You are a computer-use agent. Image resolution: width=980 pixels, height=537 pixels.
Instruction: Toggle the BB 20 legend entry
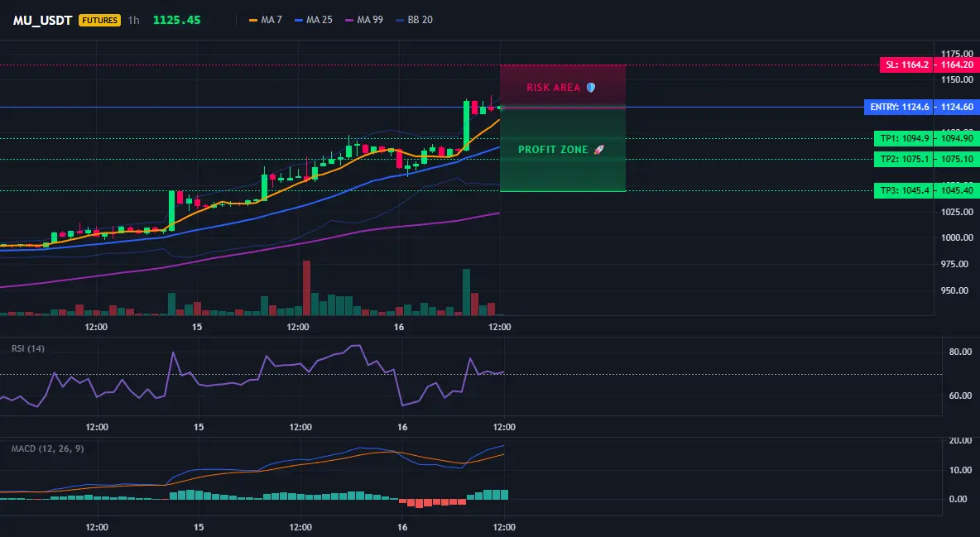[x=415, y=20]
